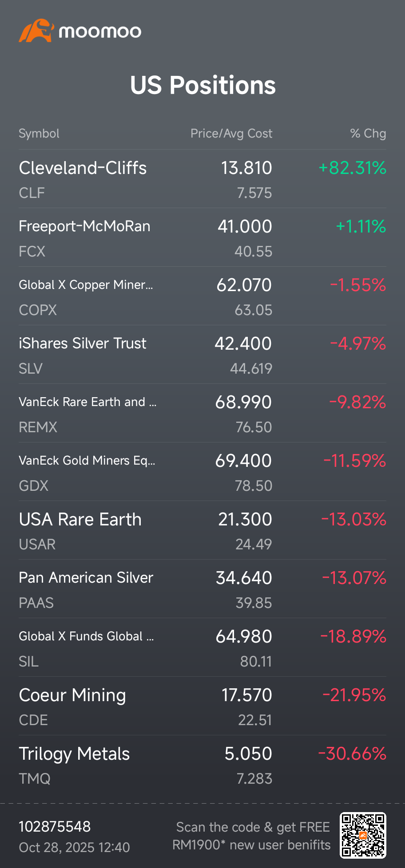Sort by the % Chg column header
Screen dimensions: 405x868
point(368,134)
